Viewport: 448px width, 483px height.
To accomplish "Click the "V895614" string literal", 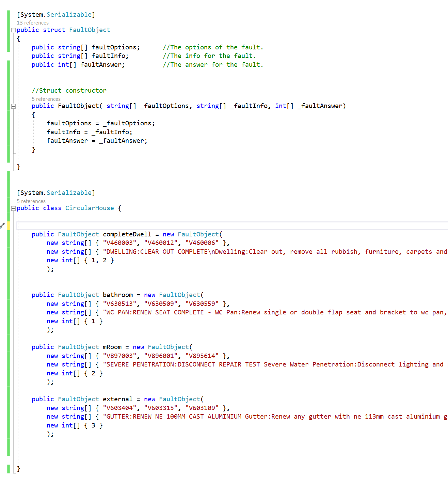I will (x=202, y=356).
